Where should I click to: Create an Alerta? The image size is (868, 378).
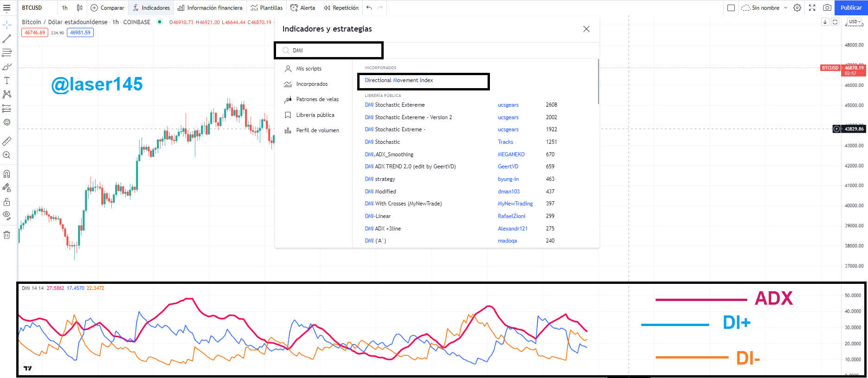(x=302, y=8)
